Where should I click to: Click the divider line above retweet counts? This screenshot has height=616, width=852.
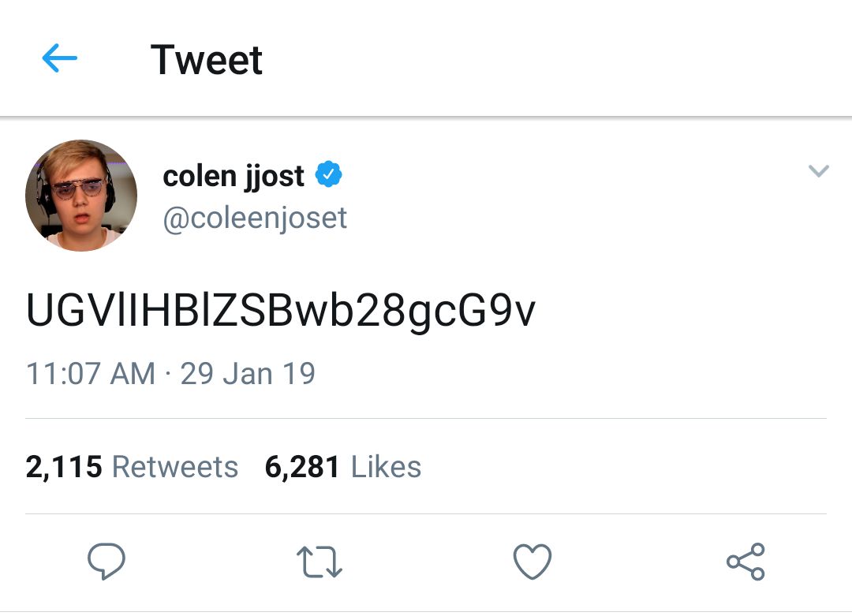tap(426, 419)
